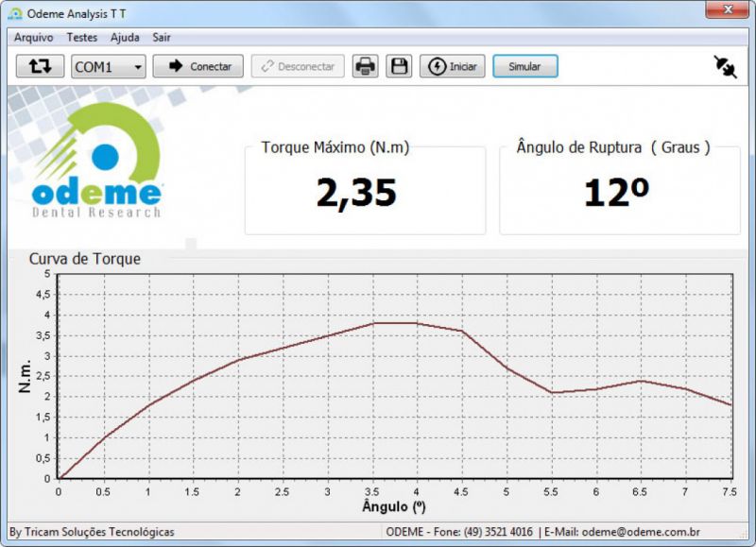Run a simulation with Simular
Screen dimensions: 756x547
[x=524, y=66]
